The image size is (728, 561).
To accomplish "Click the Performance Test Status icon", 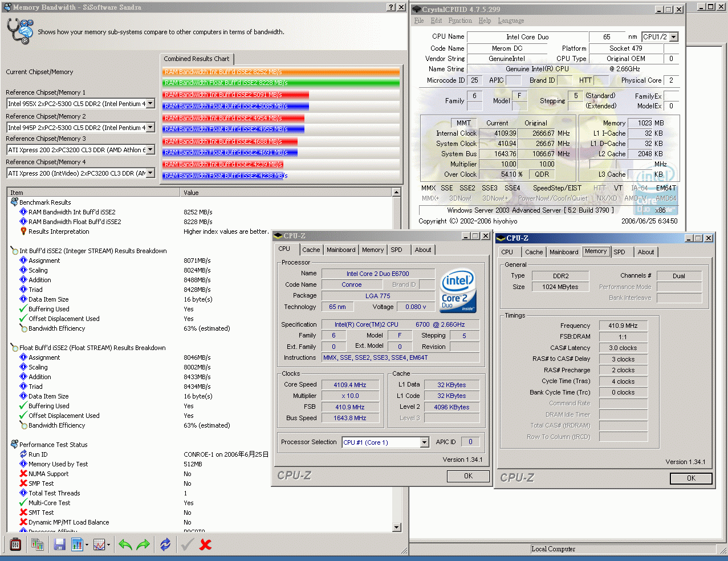I will (x=14, y=444).
